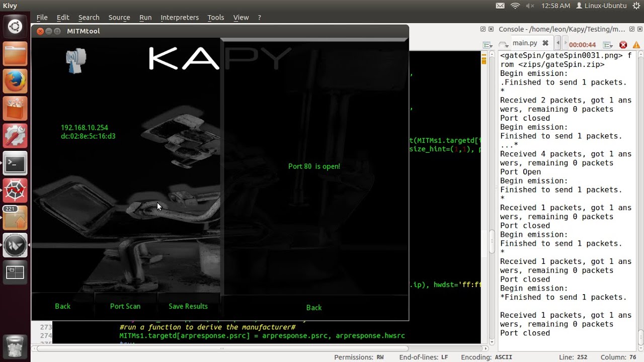Click Encoding: ASCII status entry

[x=487, y=357]
